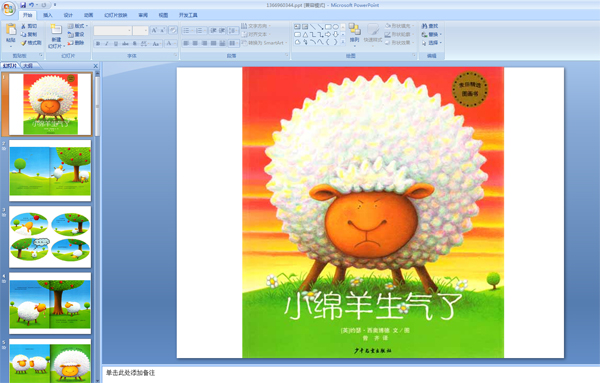Switch to the Design 设计 ribbon tab
The height and width of the screenshot is (383, 600).
(68, 15)
